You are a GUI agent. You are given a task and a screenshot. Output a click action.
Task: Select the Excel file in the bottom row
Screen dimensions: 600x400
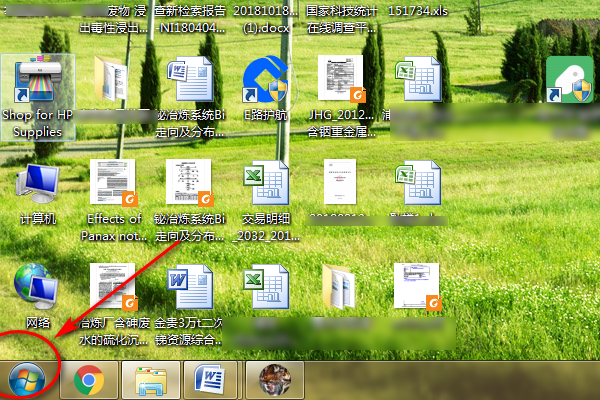265,288
